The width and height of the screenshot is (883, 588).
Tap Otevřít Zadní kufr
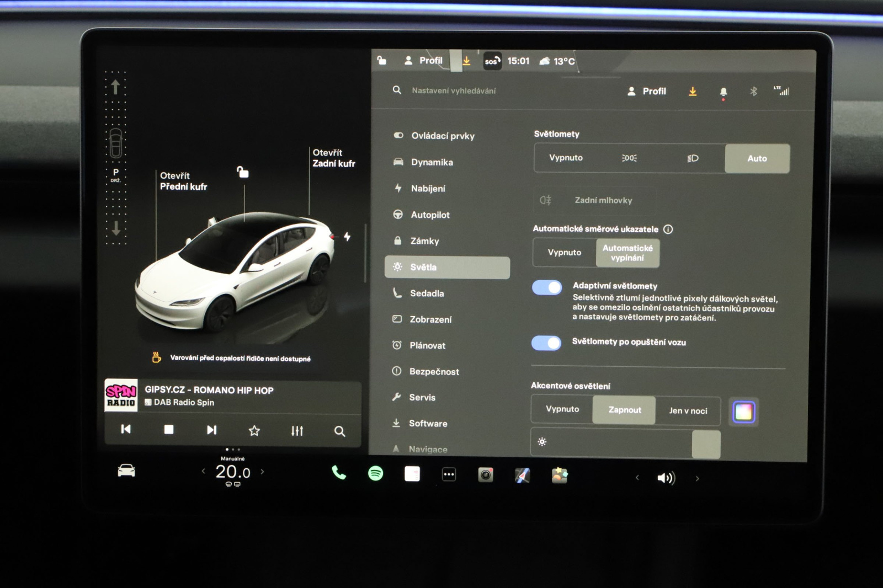tap(333, 158)
